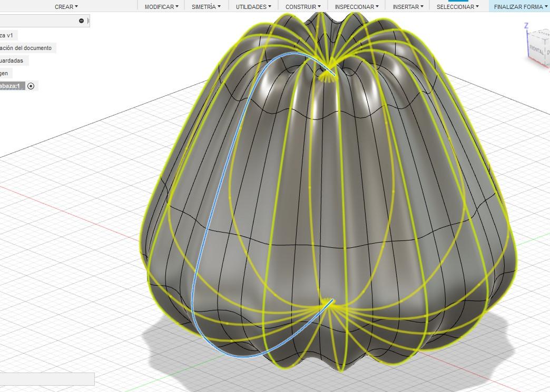Open the INSERTAR dropdown menu
Image resolution: width=550 pixels, height=392 pixels.
(408, 7)
